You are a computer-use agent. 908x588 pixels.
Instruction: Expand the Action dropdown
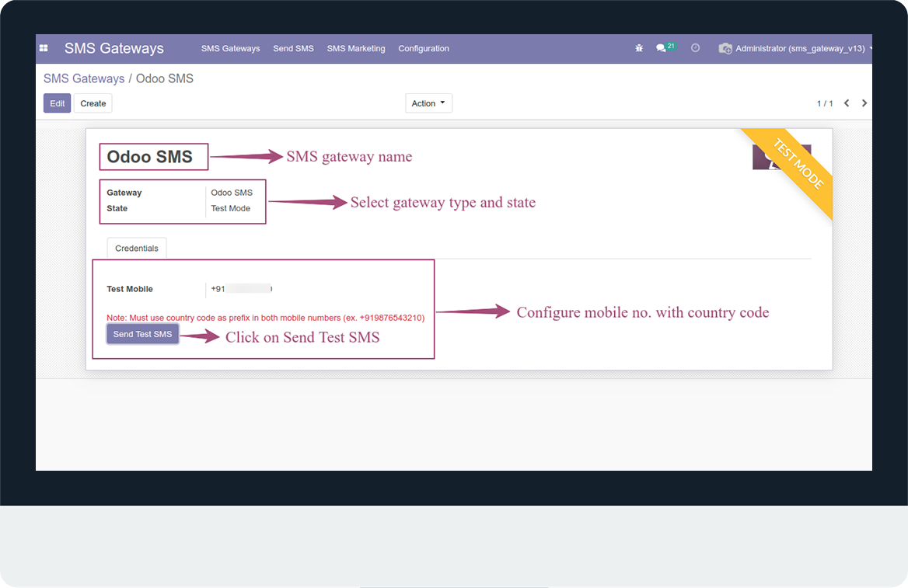pyautogui.click(x=428, y=103)
